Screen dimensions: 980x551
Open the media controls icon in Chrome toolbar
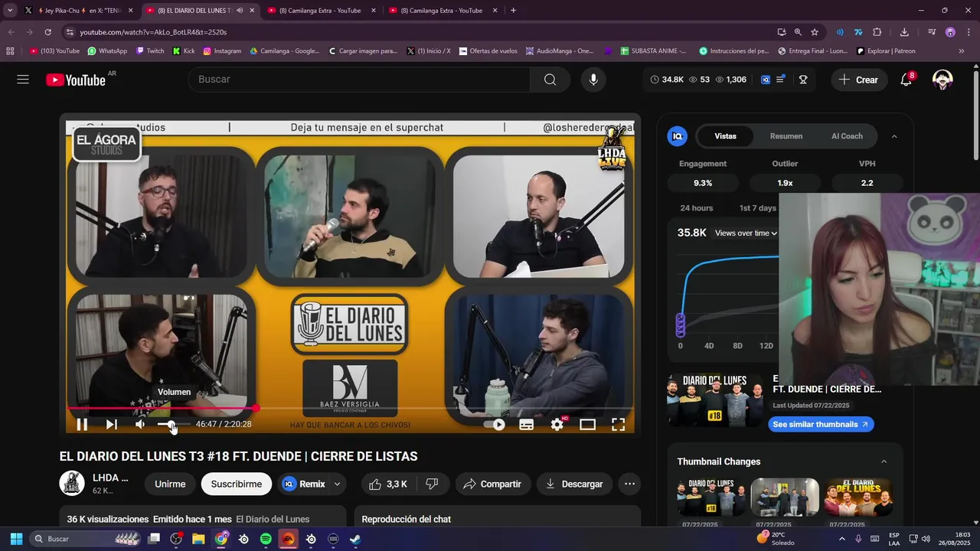(932, 32)
